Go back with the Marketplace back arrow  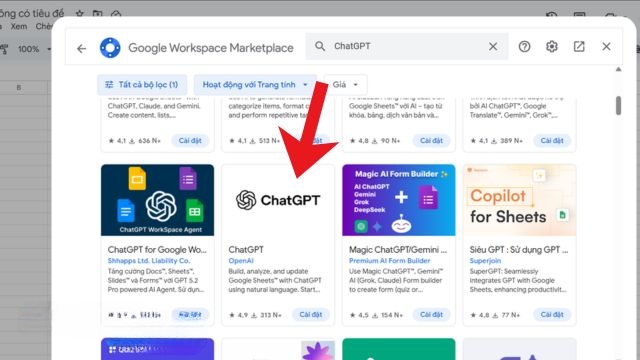click(x=81, y=49)
